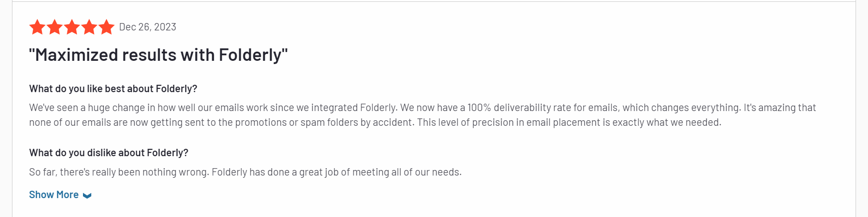Click the fifth orange rating star
The width and height of the screenshot is (868, 217).
[106, 27]
